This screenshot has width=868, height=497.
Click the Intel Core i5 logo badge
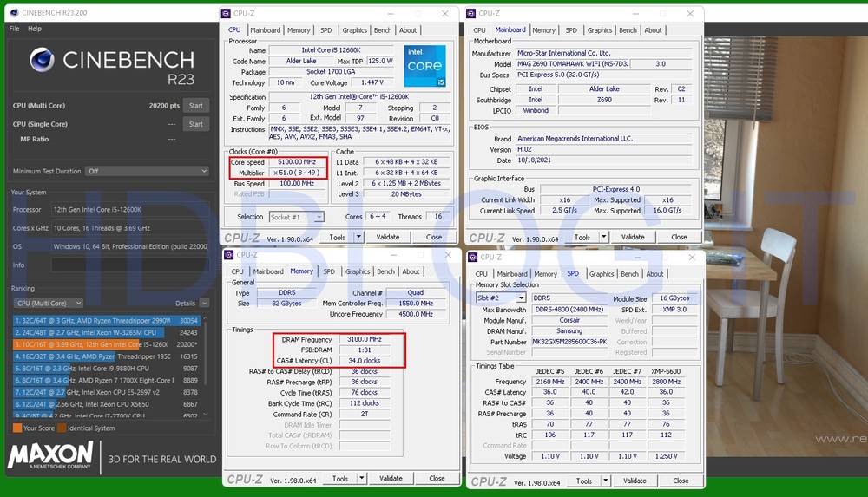coord(424,66)
